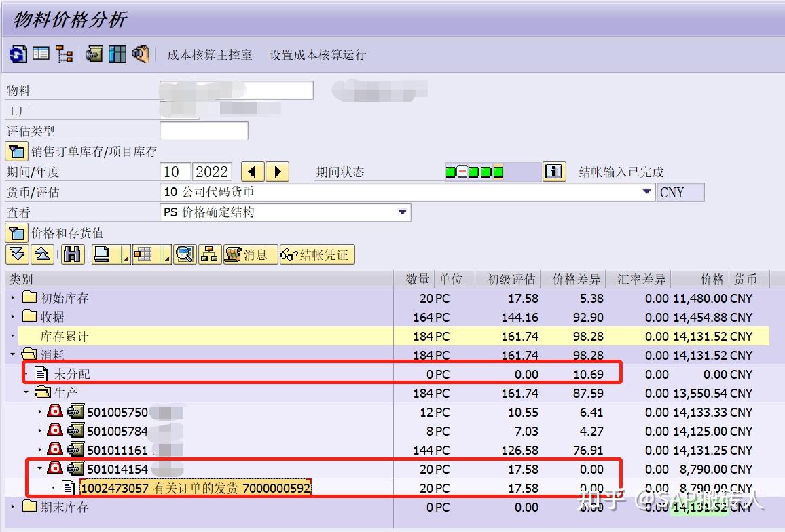
Task: Click the information button beside the period status
Action: [553, 171]
